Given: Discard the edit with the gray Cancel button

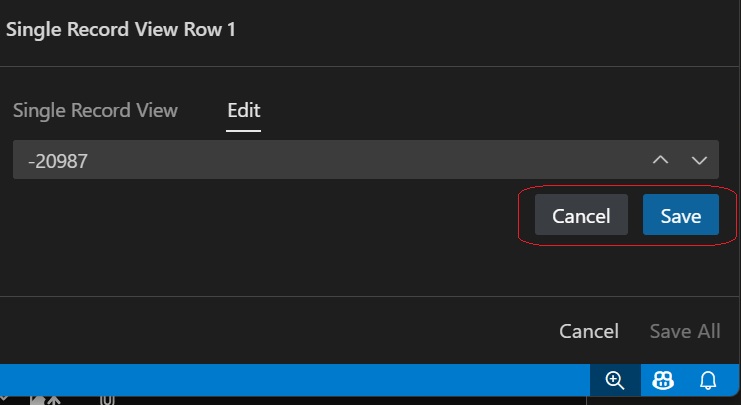Looking at the screenshot, I should click(x=581, y=215).
